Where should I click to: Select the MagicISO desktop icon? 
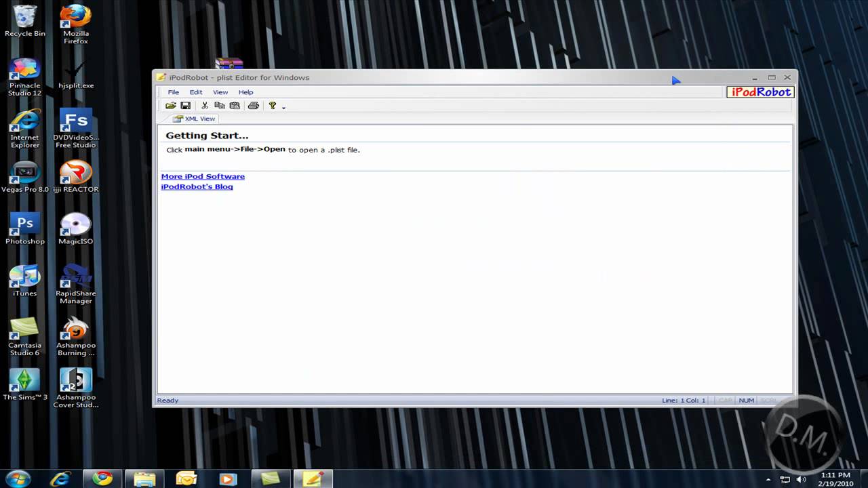point(76,229)
